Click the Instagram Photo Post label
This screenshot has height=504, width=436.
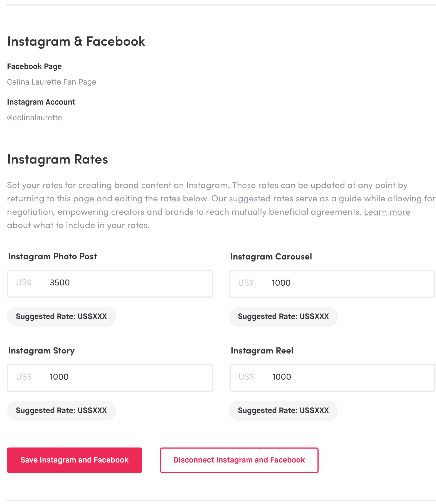(x=52, y=256)
